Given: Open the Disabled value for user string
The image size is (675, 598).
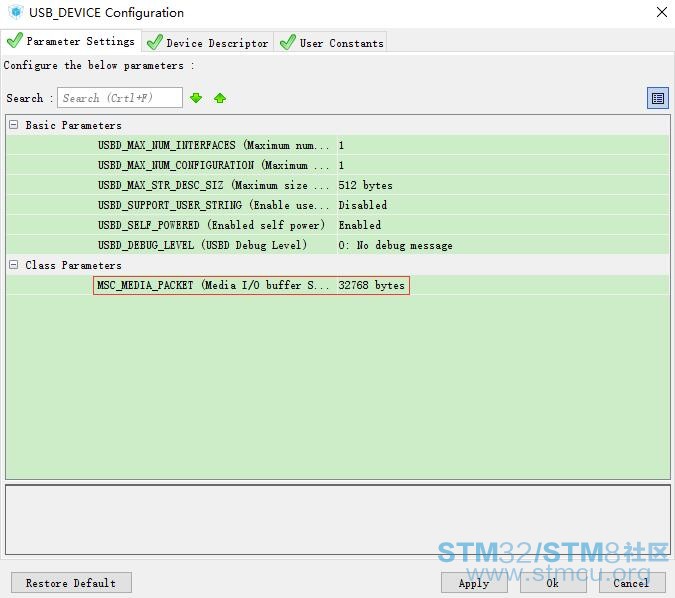Looking at the screenshot, I should pyautogui.click(x=362, y=205).
